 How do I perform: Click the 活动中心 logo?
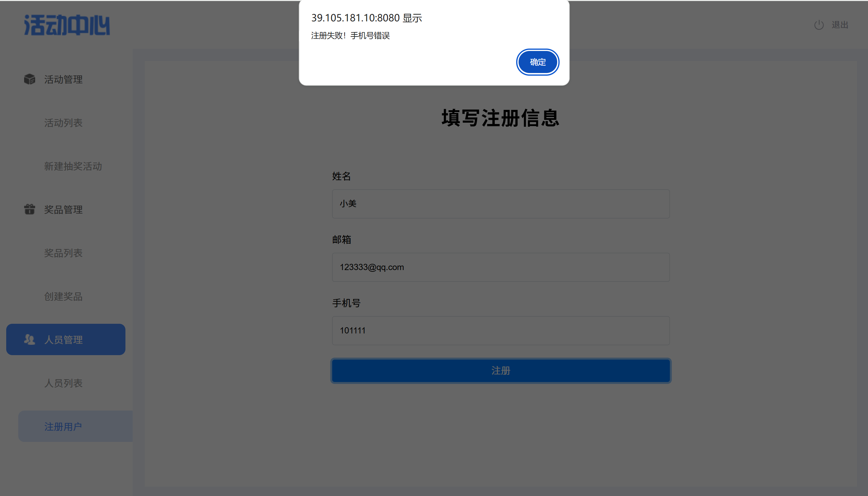click(67, 25)
